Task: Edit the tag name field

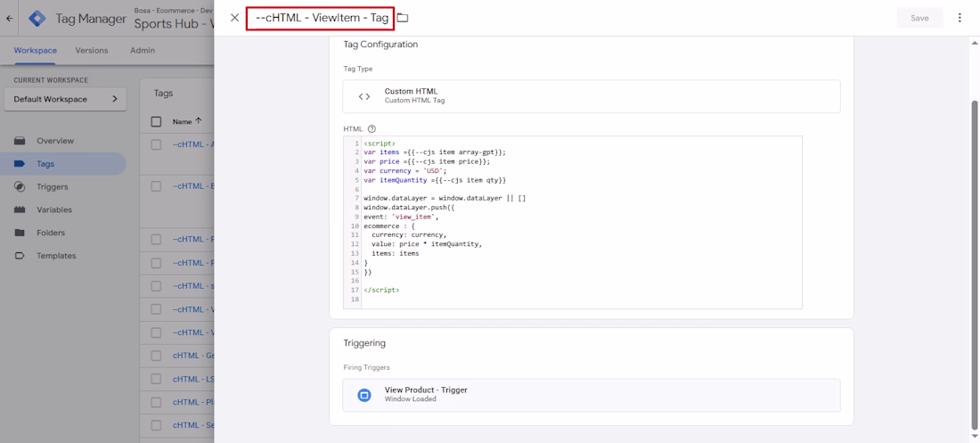Action: coord(320,18)
